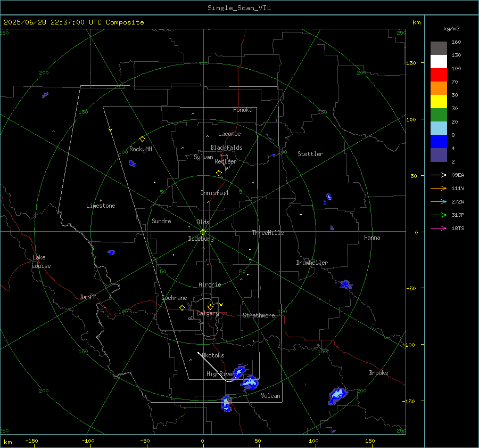Click the Ponoka city label
This screenshot has width=479, height=448.
click(x=243, y=110)
